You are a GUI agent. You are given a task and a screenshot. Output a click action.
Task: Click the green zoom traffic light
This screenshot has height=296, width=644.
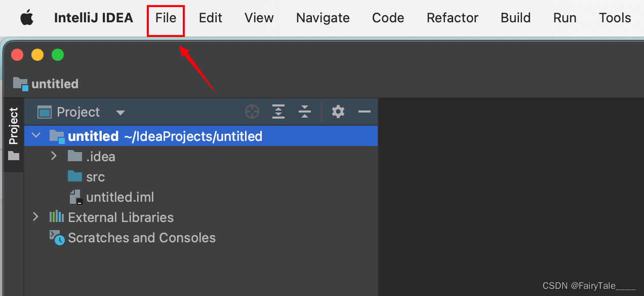58,55
